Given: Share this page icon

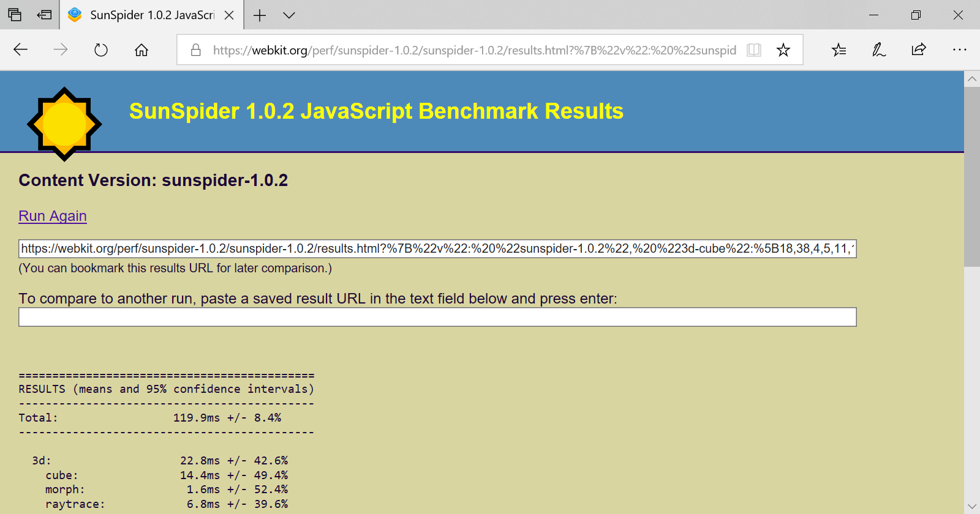Looking at the screenshot, I should pyautogui.click(x=919, y=50).
